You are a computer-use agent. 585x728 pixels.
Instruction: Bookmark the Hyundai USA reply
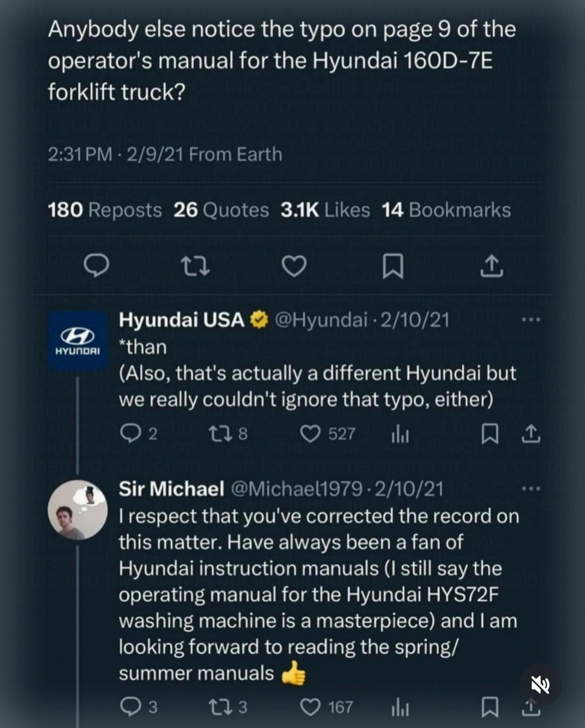(x=489, y=434)
